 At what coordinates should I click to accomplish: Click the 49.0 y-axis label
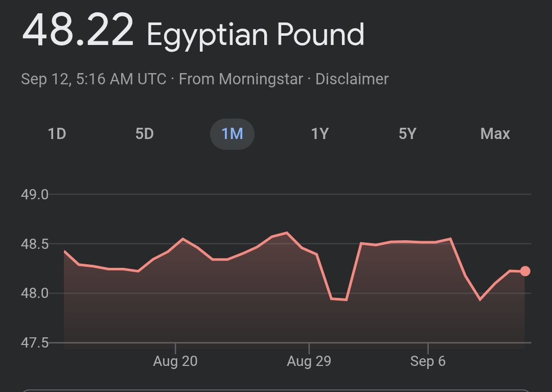(35, 195)
